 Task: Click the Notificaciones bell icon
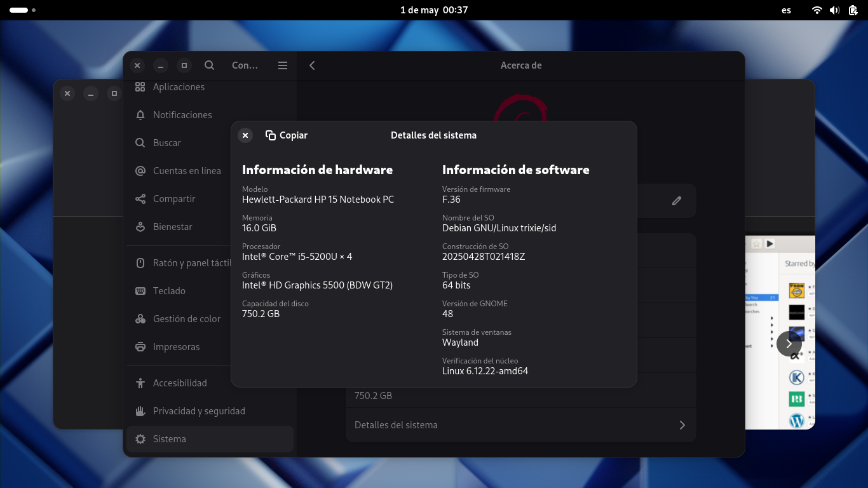pyautogui.click(x=140, y=115)
